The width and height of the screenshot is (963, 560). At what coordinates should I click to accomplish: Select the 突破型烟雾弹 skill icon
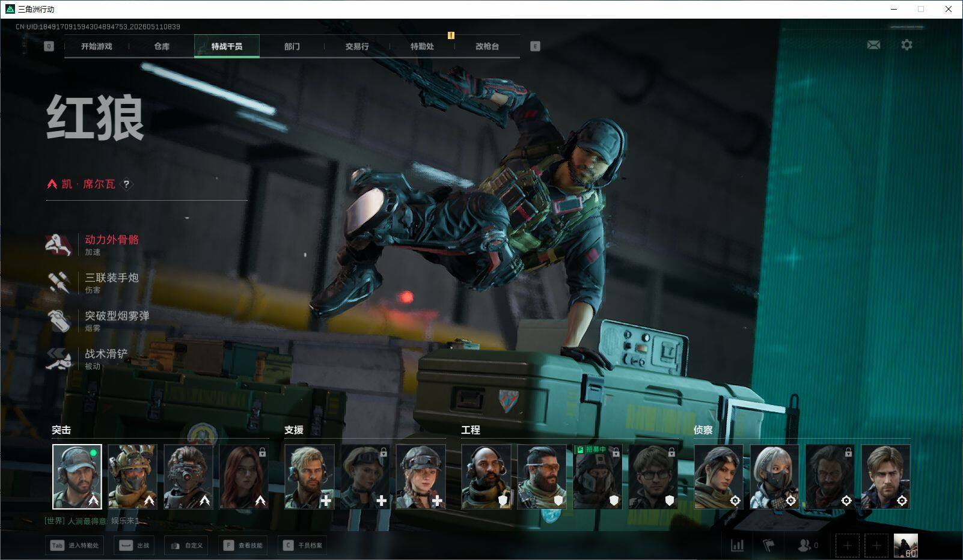[58, 321]
